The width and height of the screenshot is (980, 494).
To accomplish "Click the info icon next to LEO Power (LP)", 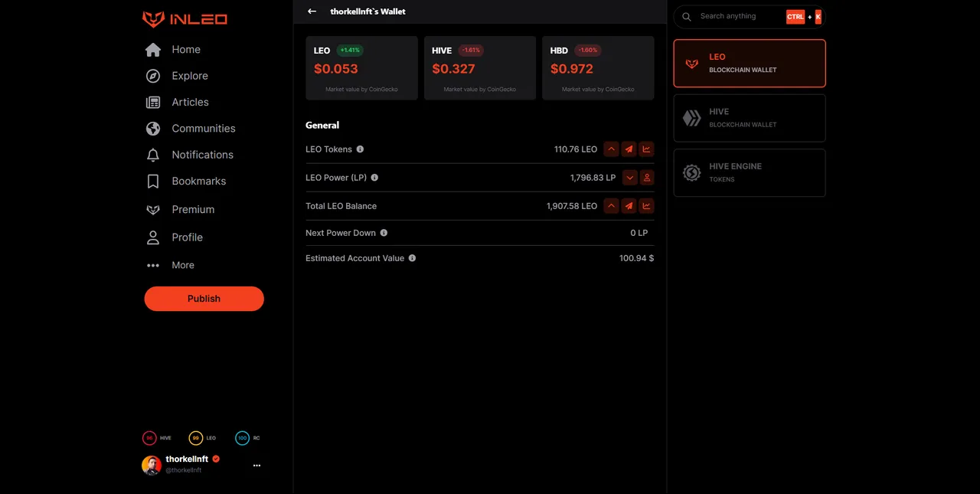I will tap(374, 178).
